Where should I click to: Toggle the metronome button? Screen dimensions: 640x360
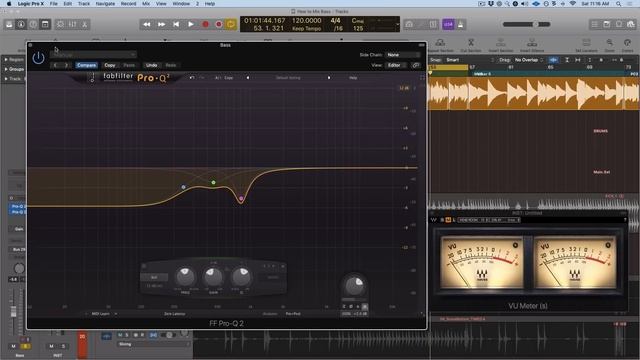click(461, 24)
